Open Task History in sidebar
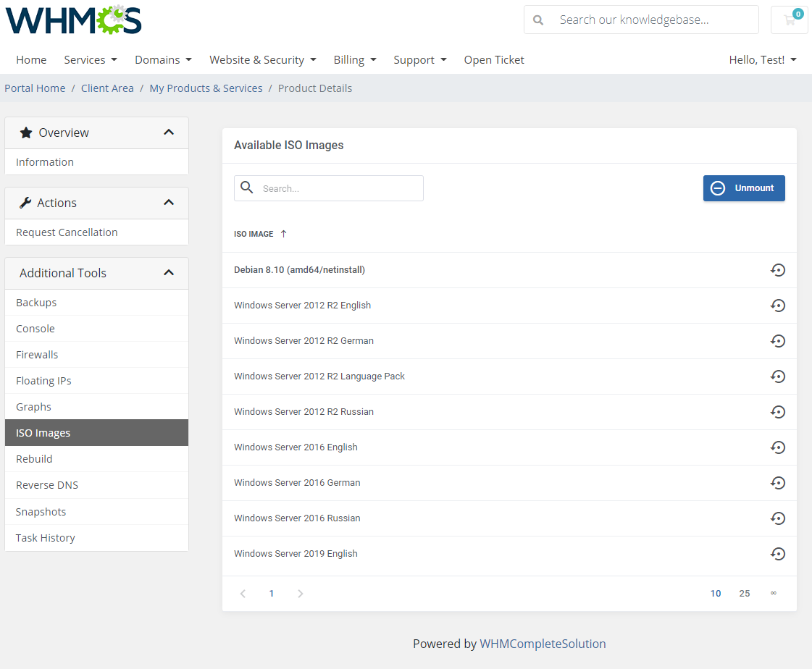 [96, 538]
